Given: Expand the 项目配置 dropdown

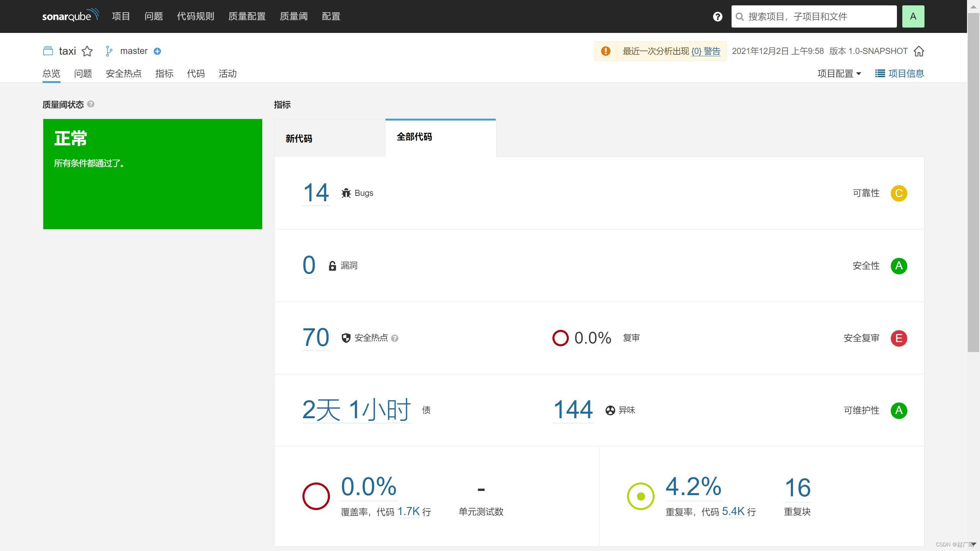Looking at the screenshot, I should coord(839,73).
